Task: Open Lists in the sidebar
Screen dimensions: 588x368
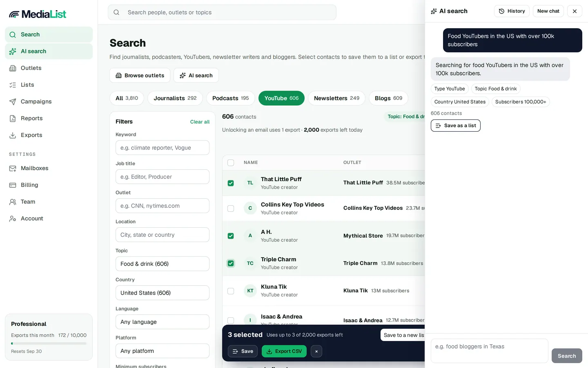Action: tap(49, 85)
